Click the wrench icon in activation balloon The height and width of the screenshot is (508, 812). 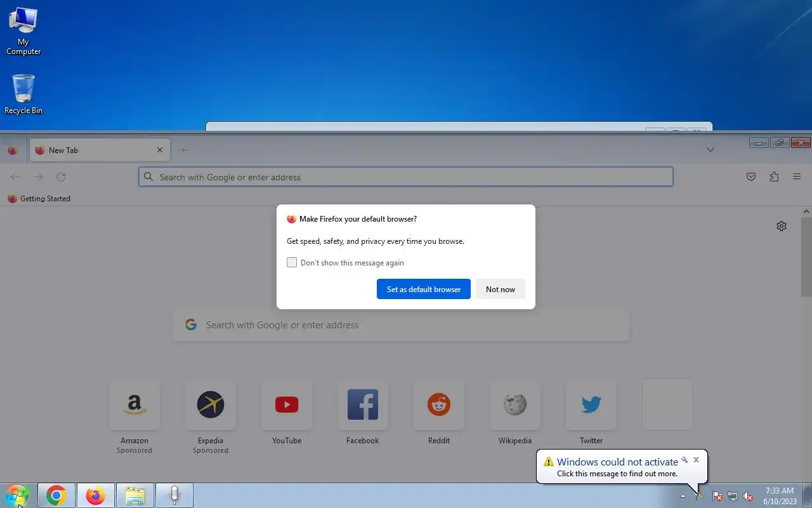[684, 460]
